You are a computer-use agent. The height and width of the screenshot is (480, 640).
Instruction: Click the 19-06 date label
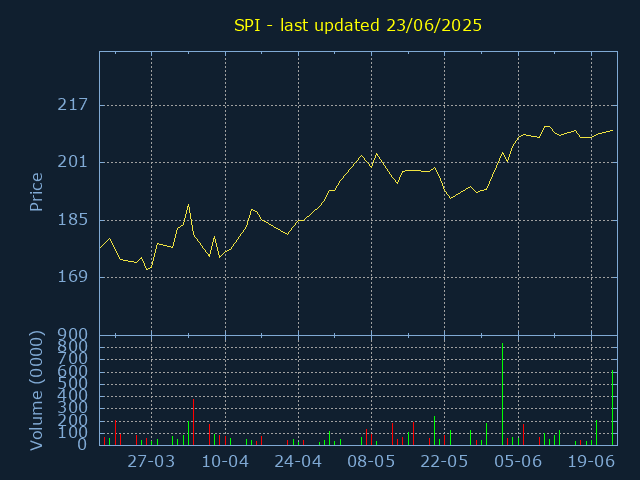coord(591,462)
